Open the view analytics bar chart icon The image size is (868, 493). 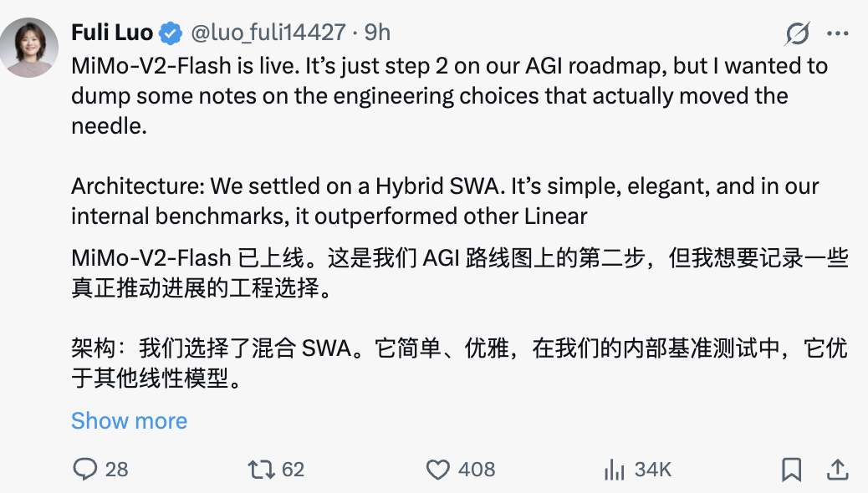pos(615,470)
